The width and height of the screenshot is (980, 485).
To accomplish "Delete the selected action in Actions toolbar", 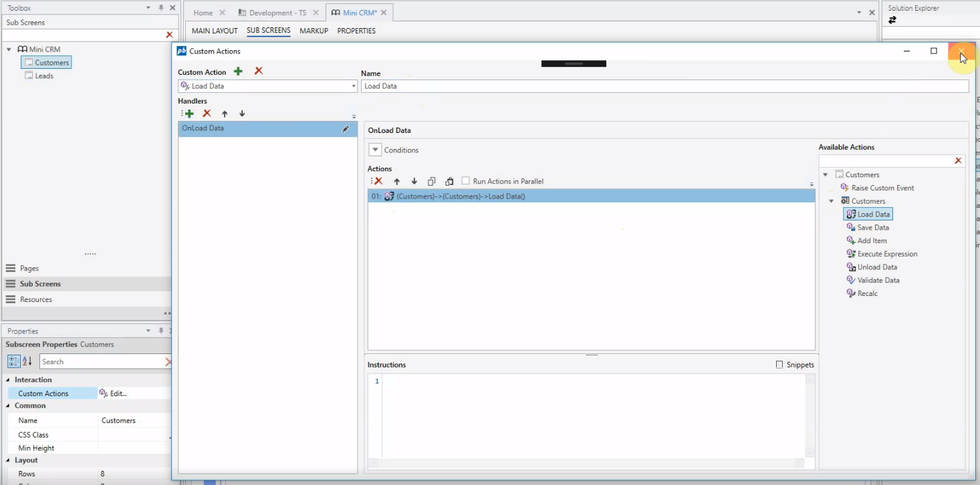I will (378, 181).
